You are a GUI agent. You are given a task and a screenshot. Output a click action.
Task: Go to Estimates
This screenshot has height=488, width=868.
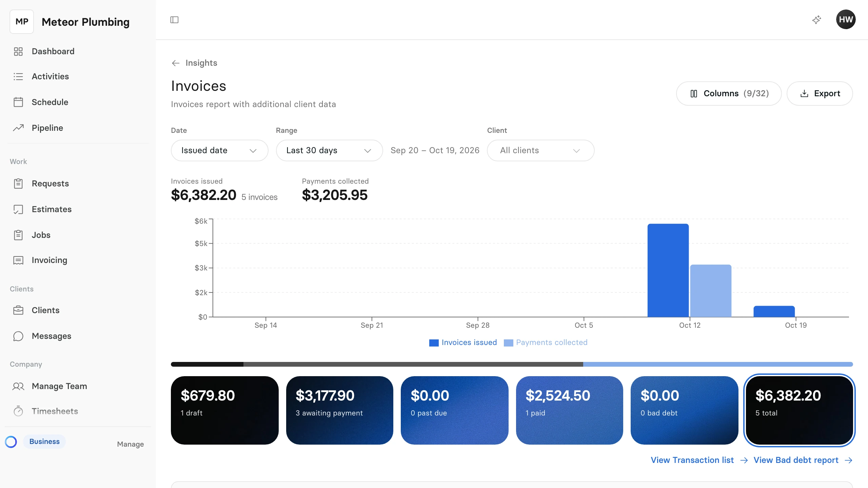78,209
